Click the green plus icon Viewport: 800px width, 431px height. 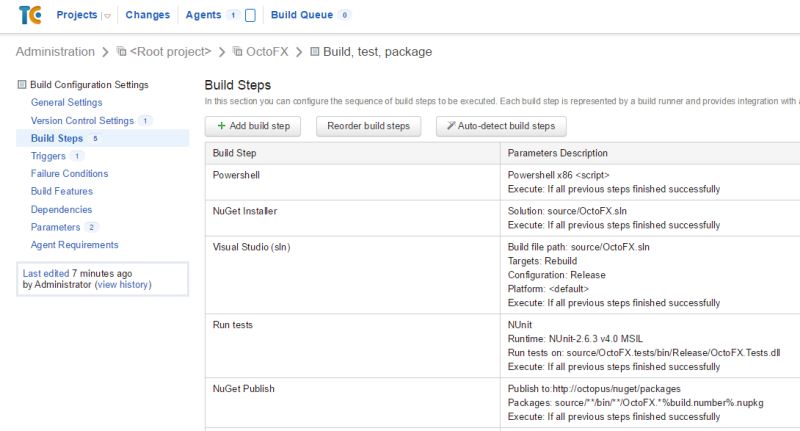coord(221,125)
